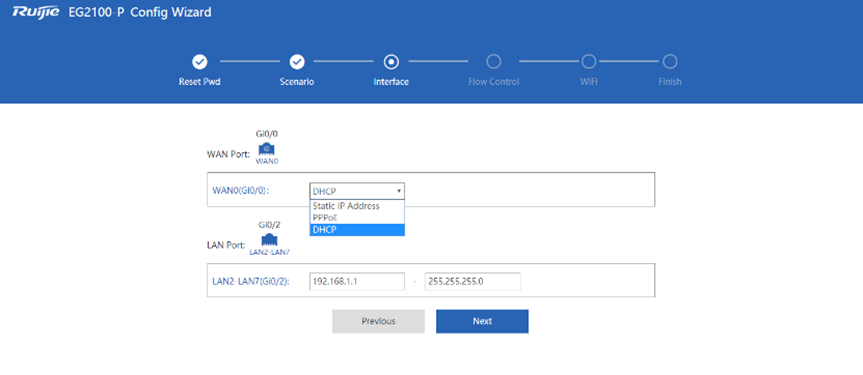
Task: Click the Gi0/0 port name text
Action: click(267, 134)
